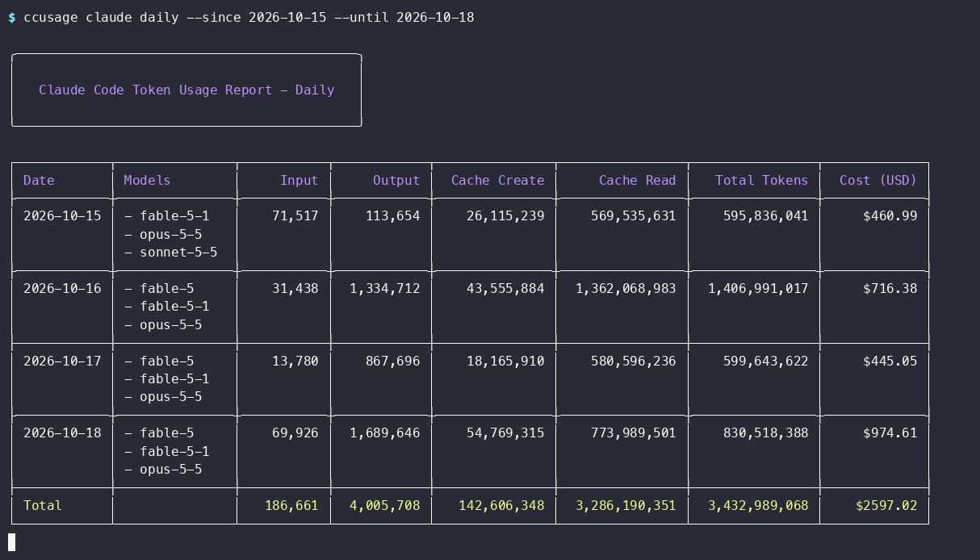This screenshot has height=560, width=980.
Task: Click total cost $2597.02
Action: pyautogui.click(x=886, y=505)
